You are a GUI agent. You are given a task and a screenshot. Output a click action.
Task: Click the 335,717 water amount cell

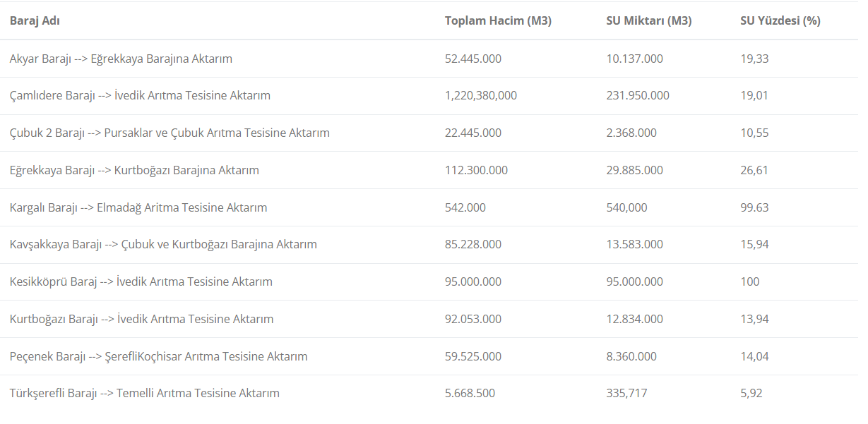coord(626,393)
